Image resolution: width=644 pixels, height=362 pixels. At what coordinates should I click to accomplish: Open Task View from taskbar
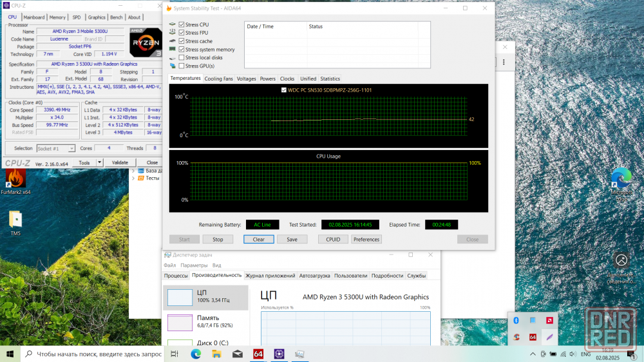175,354
